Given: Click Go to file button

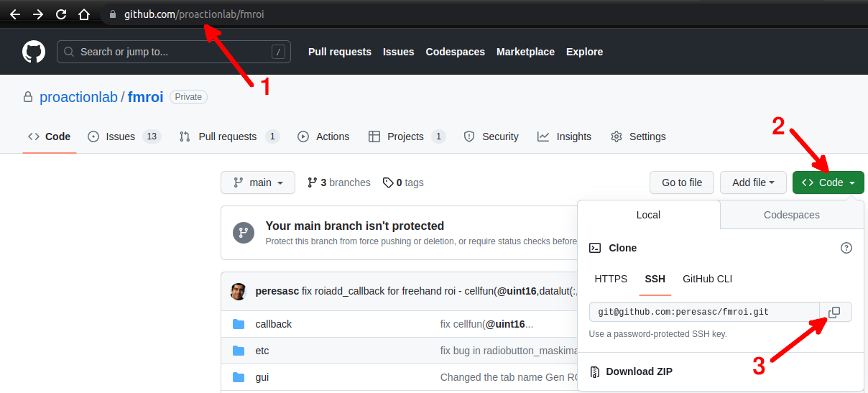Looking at the screenshot, I should click(682, 182).
